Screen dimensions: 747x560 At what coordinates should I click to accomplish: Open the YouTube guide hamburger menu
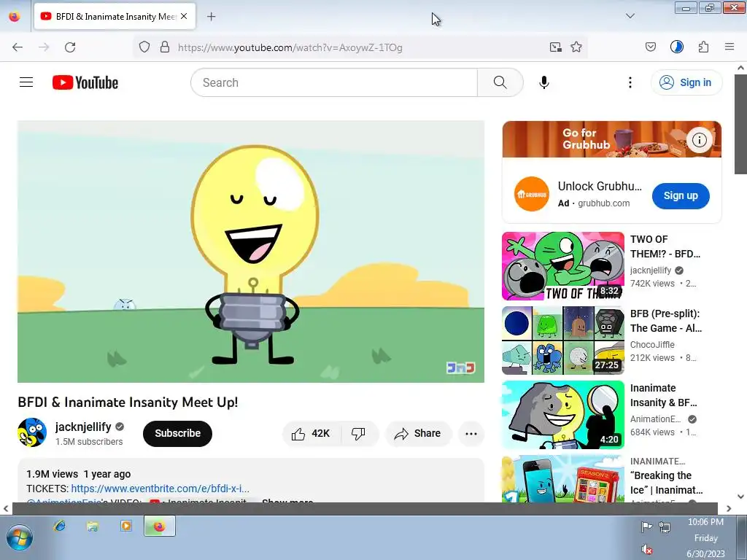(26, 82)
